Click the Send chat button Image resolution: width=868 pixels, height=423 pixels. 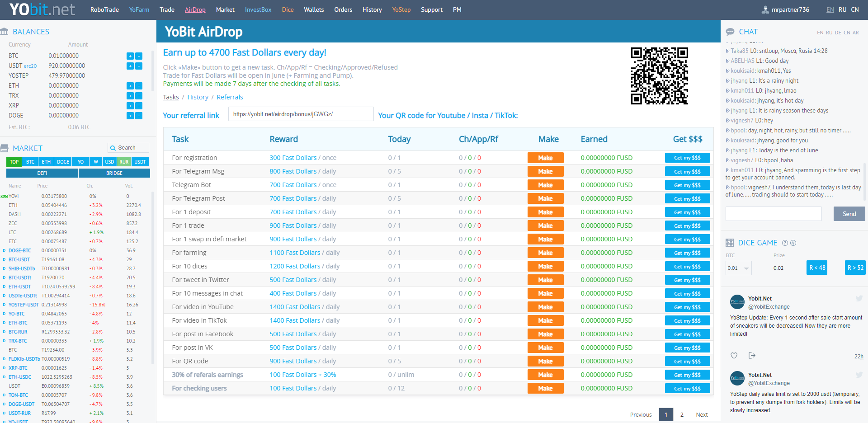click(849, 214)
